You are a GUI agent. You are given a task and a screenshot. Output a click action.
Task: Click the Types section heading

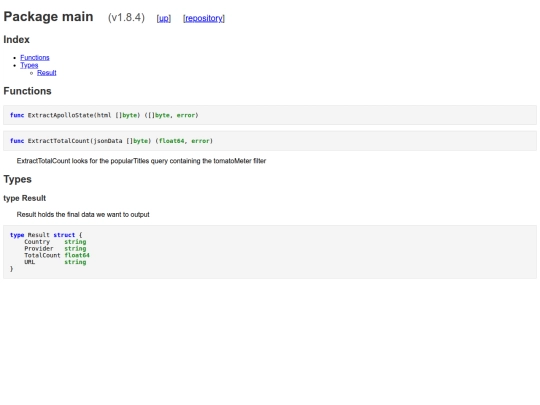[18, 179]
